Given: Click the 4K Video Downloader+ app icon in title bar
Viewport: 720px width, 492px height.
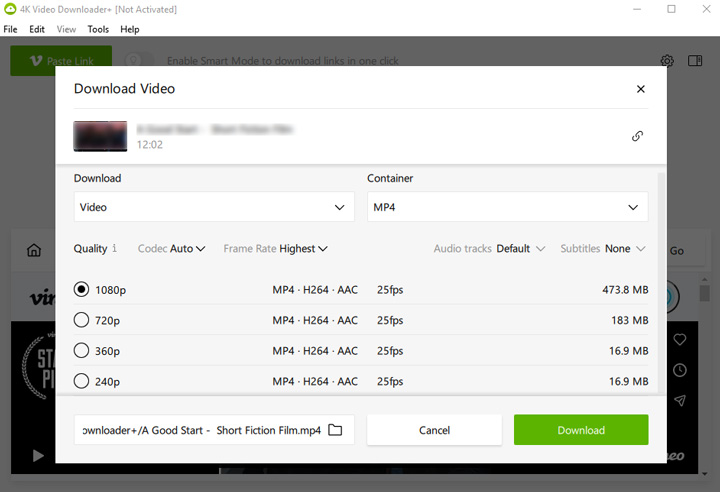Looking at the screenshot, I should click(10, 9).
